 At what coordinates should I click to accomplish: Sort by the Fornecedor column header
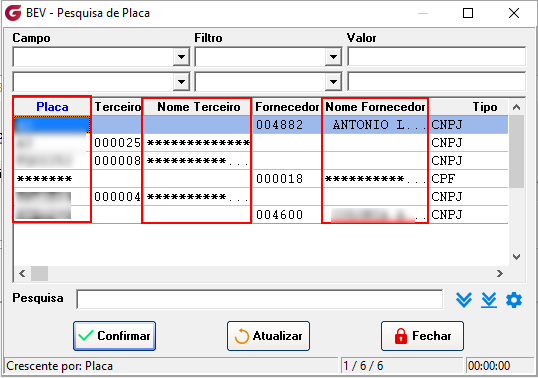point(287,107)
